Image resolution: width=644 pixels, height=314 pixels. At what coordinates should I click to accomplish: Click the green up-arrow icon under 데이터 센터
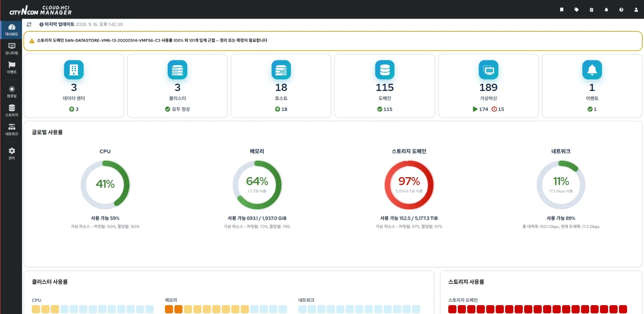click(71, 109)
